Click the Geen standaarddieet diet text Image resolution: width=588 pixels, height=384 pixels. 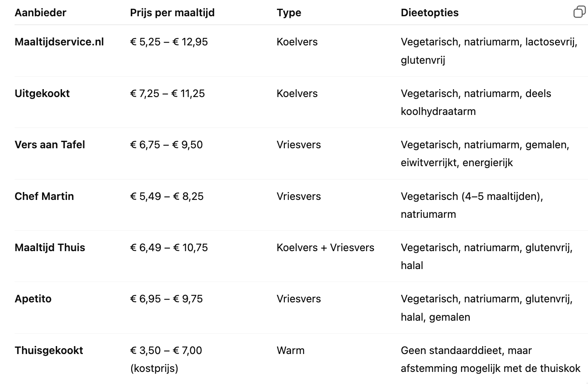click(466, 350)
